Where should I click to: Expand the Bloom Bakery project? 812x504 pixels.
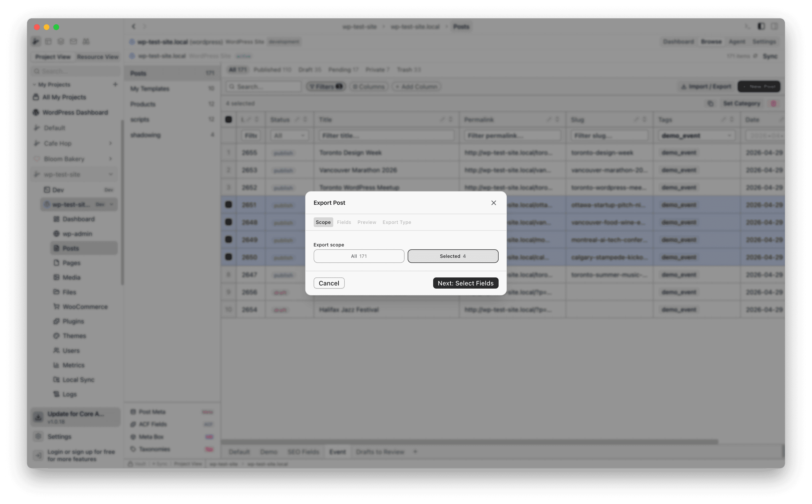pos(110,159)
